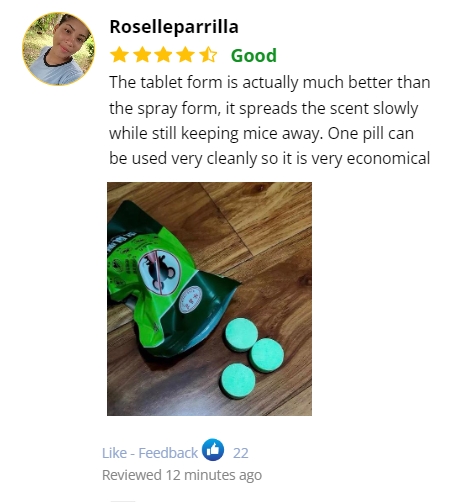Click the round seal sticker on package
472x502 pixels.
190,299
